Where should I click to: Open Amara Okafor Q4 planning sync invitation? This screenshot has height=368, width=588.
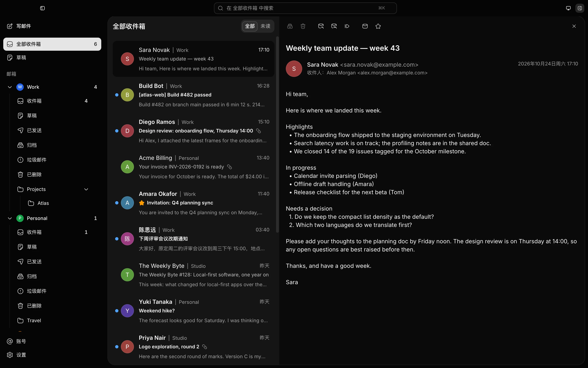pyautogui.click(x=193, y=203)
